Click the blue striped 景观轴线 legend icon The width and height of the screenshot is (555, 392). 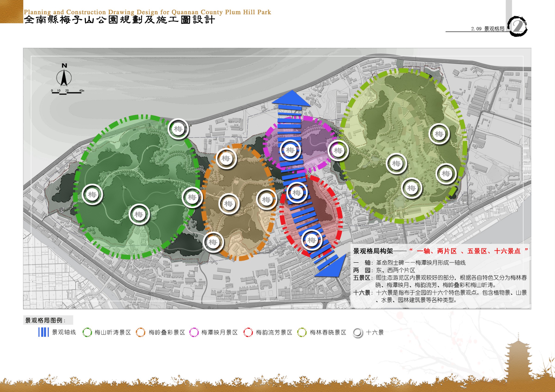(43, 332)
